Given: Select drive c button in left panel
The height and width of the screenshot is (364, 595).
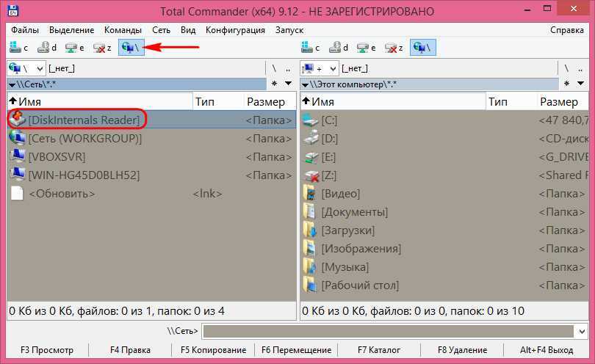Looking at the screenshot, I should point(18,48).
